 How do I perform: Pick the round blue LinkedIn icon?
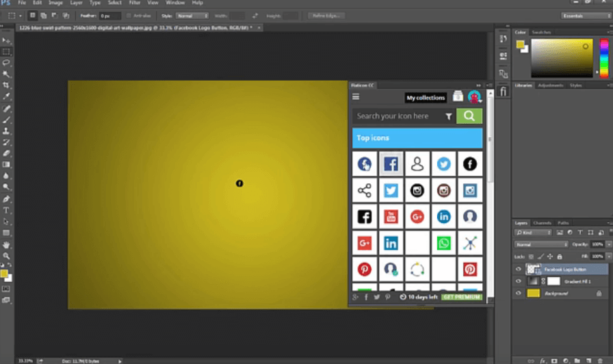pyautogui.click(x=444, y=217)
